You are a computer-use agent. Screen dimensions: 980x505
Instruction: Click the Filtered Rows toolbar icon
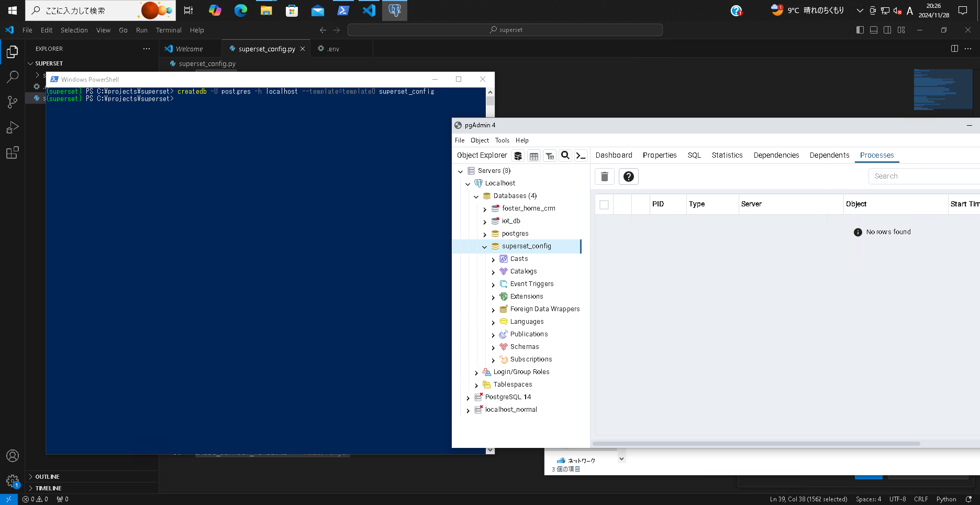[549, 156]
